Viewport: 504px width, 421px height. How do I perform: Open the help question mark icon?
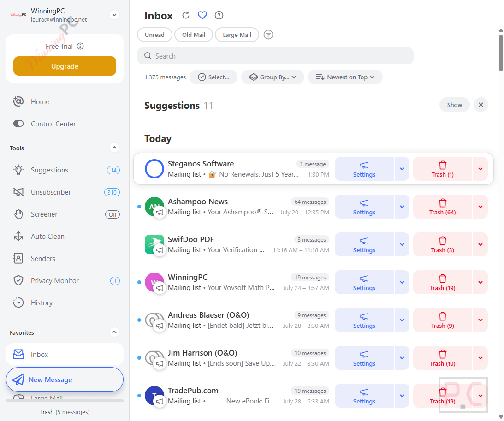click(219, 15)
